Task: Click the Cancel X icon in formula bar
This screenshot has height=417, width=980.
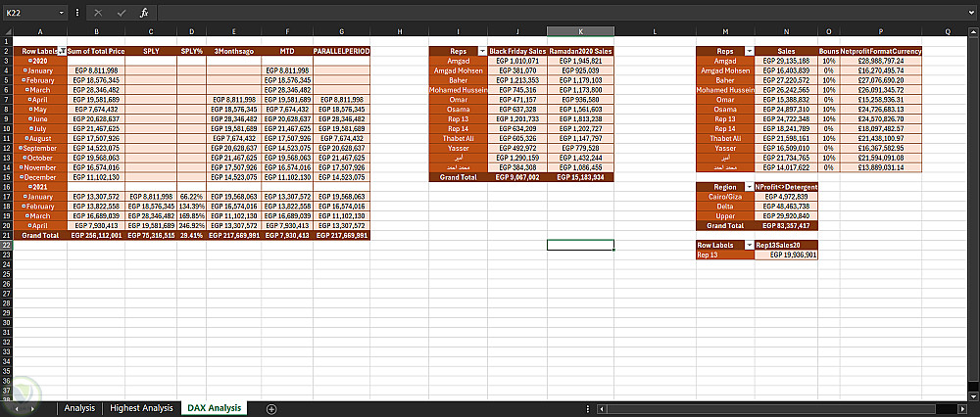Action: tap(98, 13)
